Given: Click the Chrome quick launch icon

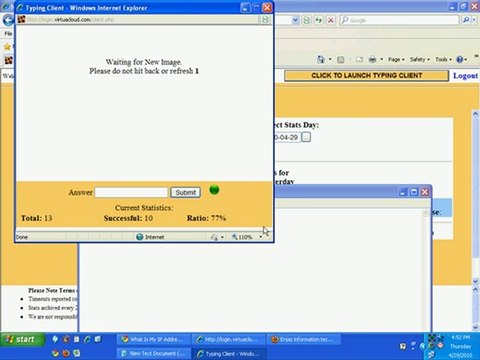Looking at the screenshot, I should [55, 353].
